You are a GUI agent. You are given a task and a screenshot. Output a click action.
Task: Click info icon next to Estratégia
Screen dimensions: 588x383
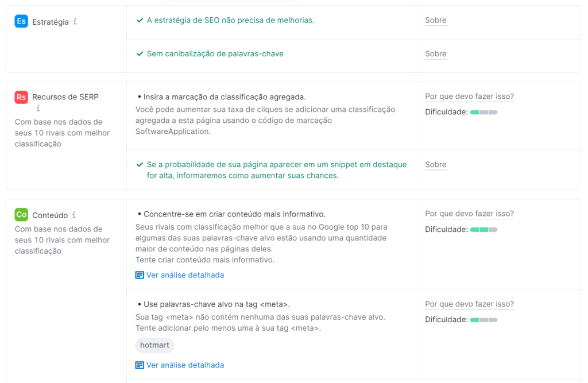[x=75, y=22]
